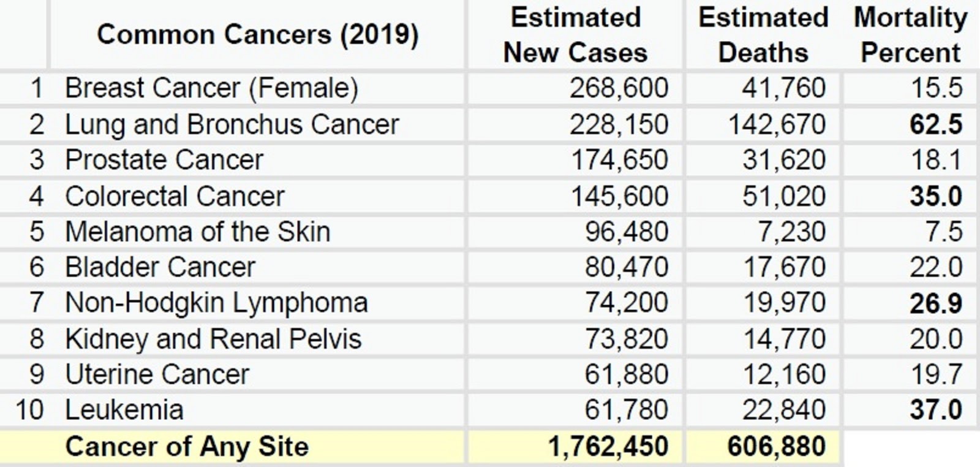Click Melanoma of the Skin label
The height and width of the screenshot is (467, 980).
pos(197,232)
